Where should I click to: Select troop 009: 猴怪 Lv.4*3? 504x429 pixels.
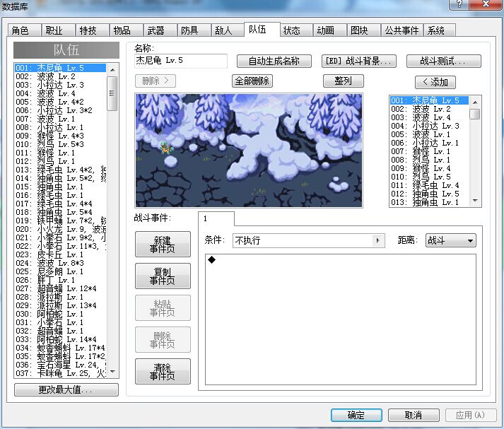coord(60,136)
